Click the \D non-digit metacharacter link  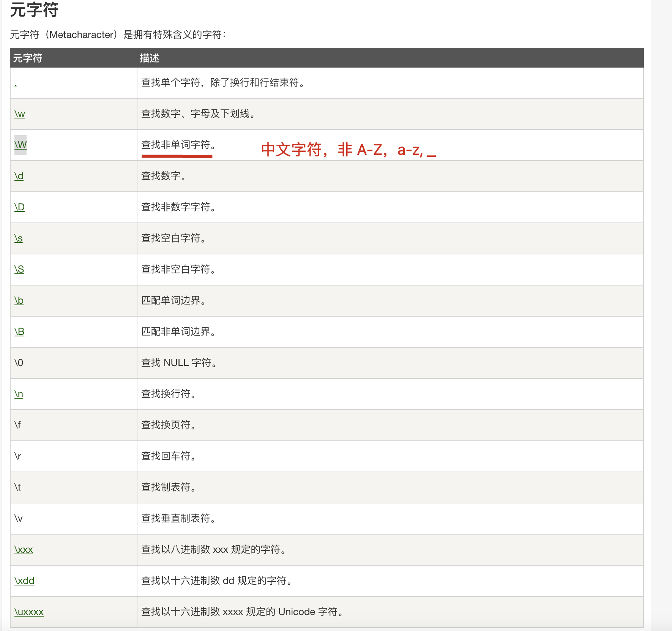pyautogui.click(x=19, y=207)
